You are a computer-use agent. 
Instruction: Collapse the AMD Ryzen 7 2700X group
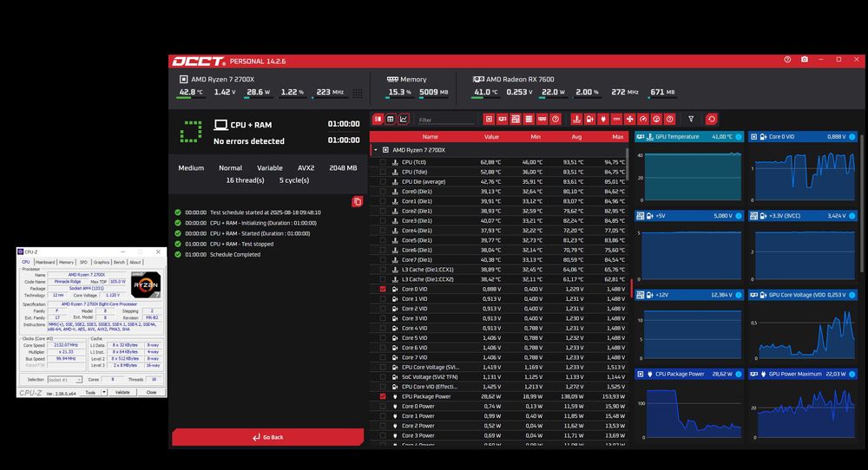point(376,150)
